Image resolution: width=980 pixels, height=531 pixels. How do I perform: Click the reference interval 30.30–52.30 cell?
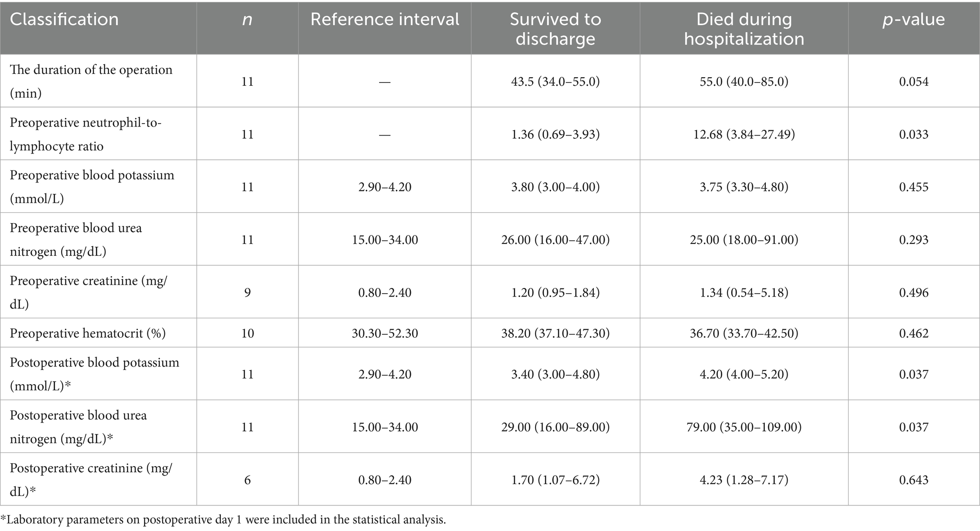coord(385,333)
